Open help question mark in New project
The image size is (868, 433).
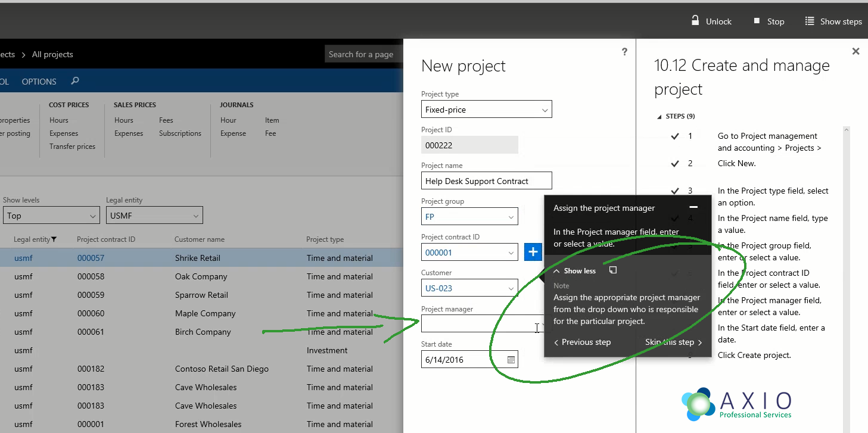click(x=624, y=52)
